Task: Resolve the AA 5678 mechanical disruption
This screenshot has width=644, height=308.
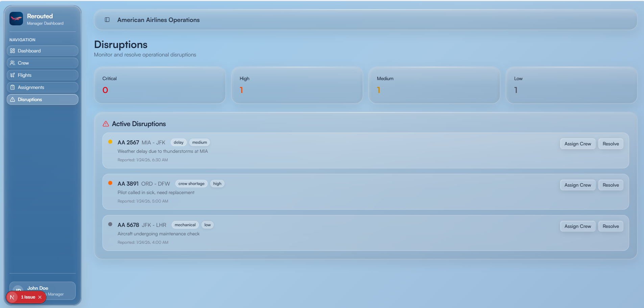Action: pyautogui.click(x=611, y=226)
